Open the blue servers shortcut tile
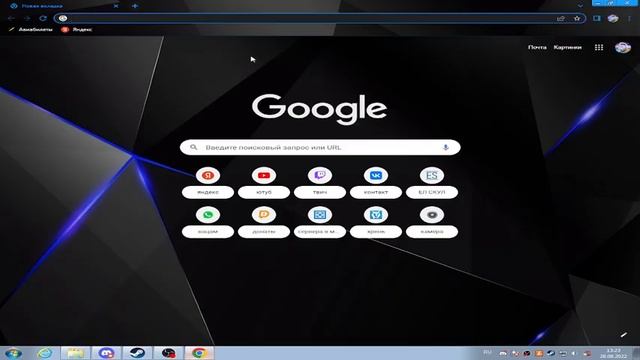This screenshot has width=640, height=360. point(320,222)
